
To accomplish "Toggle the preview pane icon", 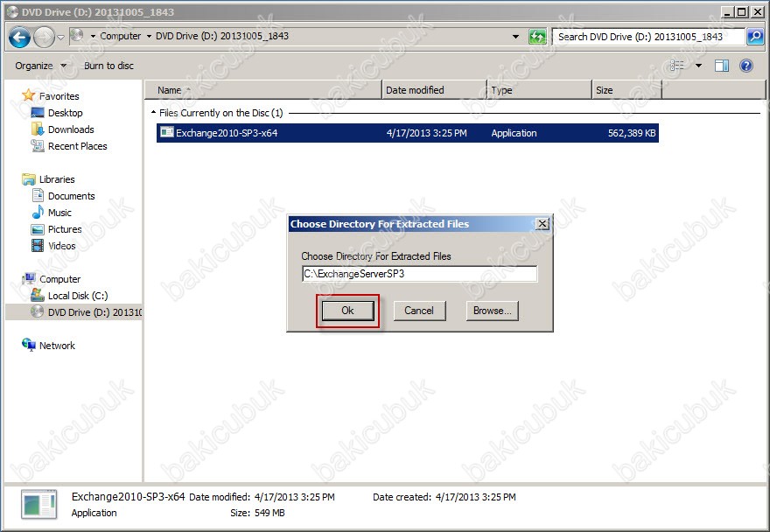I will coord(721,66).
